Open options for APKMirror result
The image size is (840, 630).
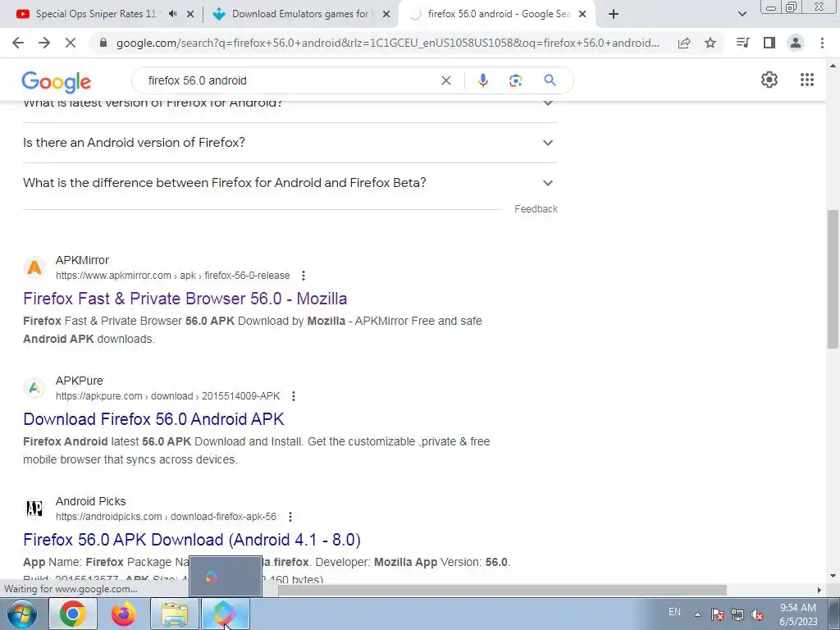coord(304,276)
